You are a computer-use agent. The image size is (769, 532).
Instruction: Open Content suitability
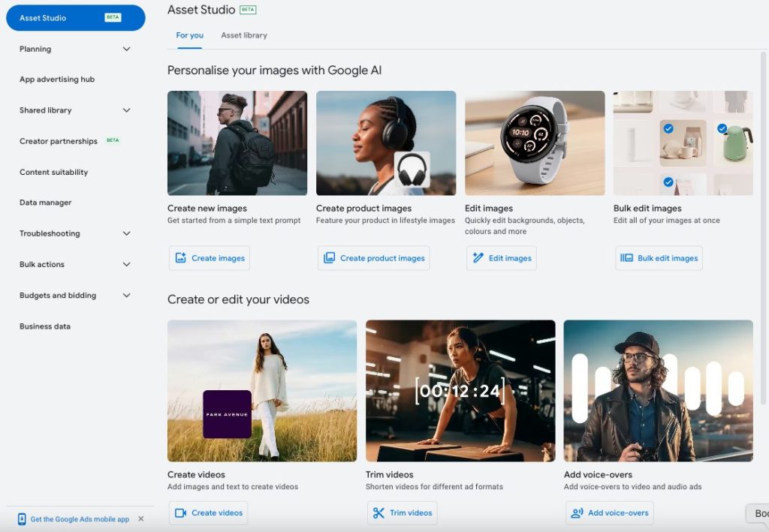53,172
